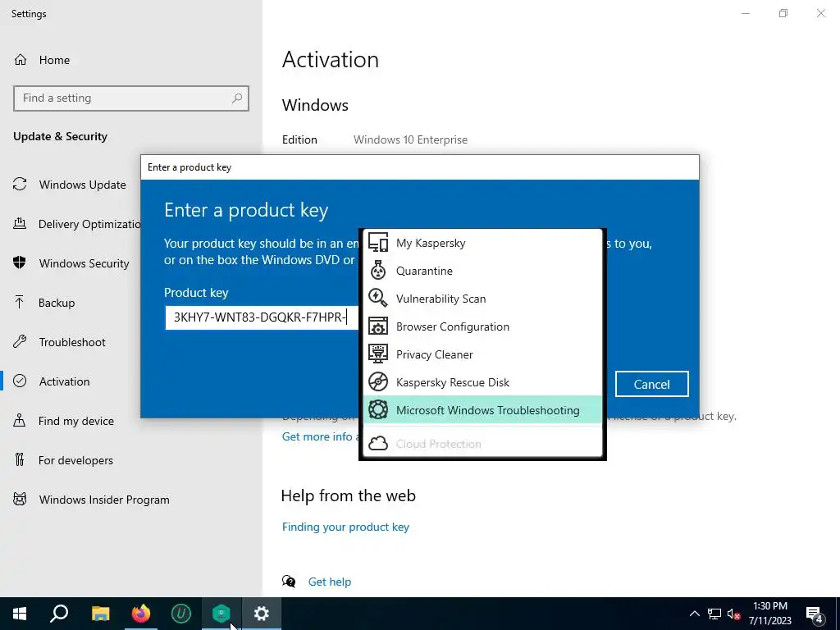Launch Firefox from taskbar
This screenshot has width=840, height=630.
pyautogui.click(x=141, y=614)
